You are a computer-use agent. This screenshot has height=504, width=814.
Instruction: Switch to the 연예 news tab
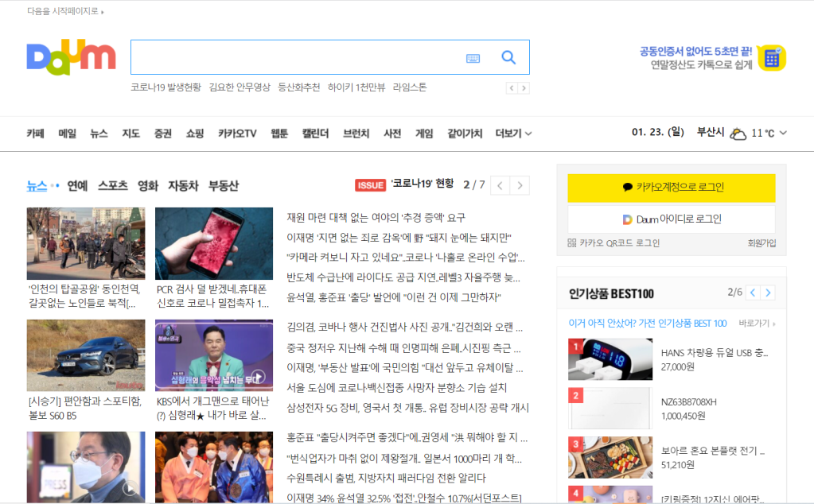tap(77, 186)
